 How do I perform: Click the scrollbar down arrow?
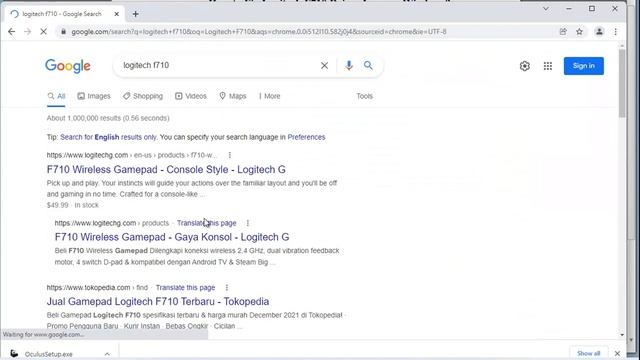(622, 335)
